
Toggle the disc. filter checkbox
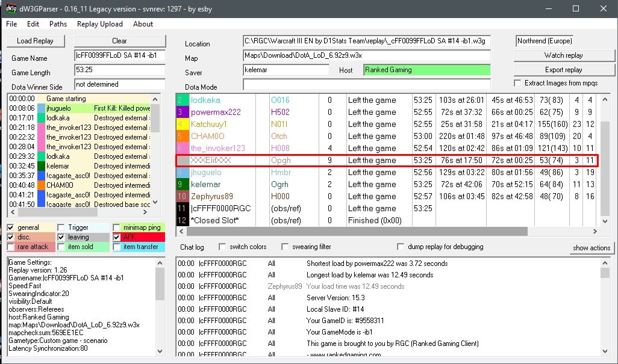click(11, 237)
